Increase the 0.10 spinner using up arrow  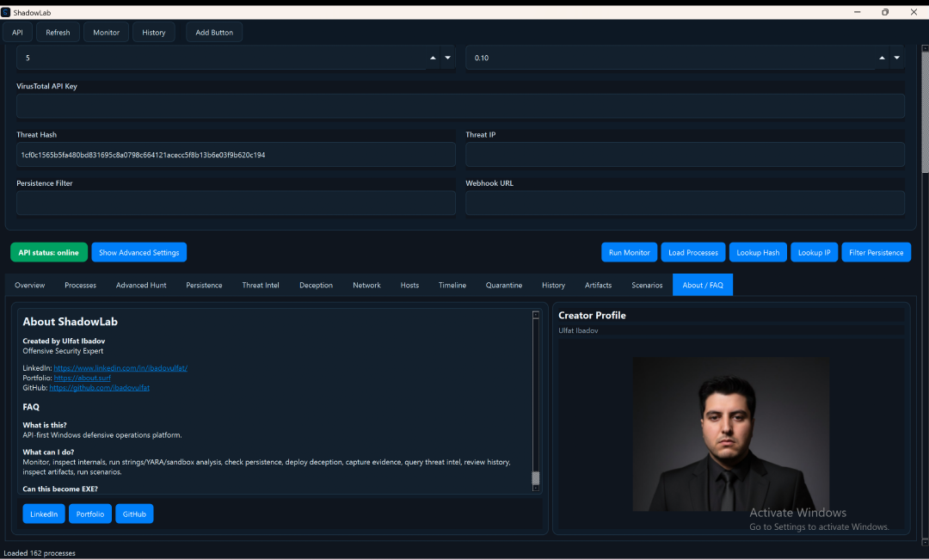click(x=882, y=58)
